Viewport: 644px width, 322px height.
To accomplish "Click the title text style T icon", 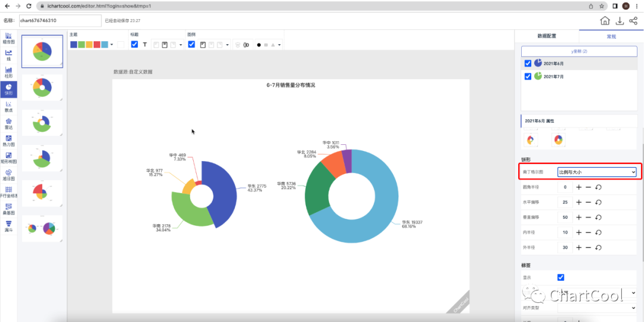I will (144, 45).
